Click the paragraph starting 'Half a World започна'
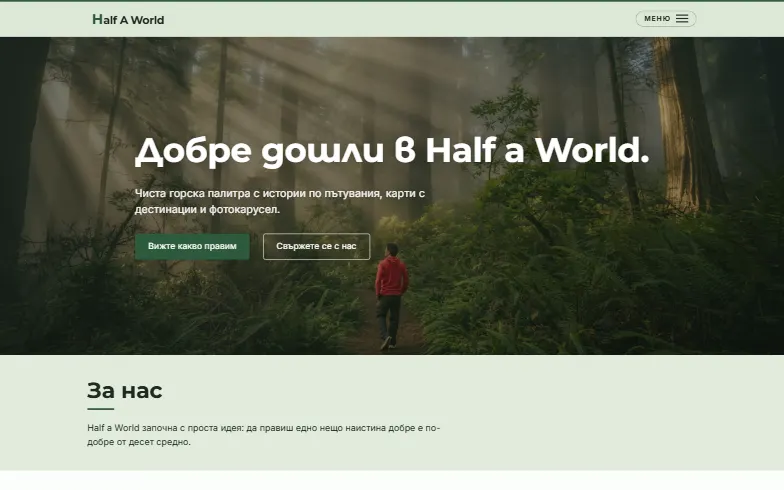The width and height of the screenshot is (784, 490). 264,434
